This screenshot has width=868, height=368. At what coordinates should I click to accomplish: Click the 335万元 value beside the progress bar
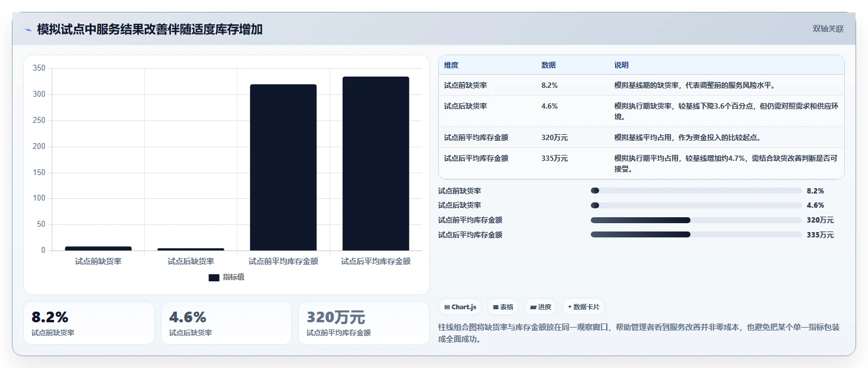(x=820, y=235)
